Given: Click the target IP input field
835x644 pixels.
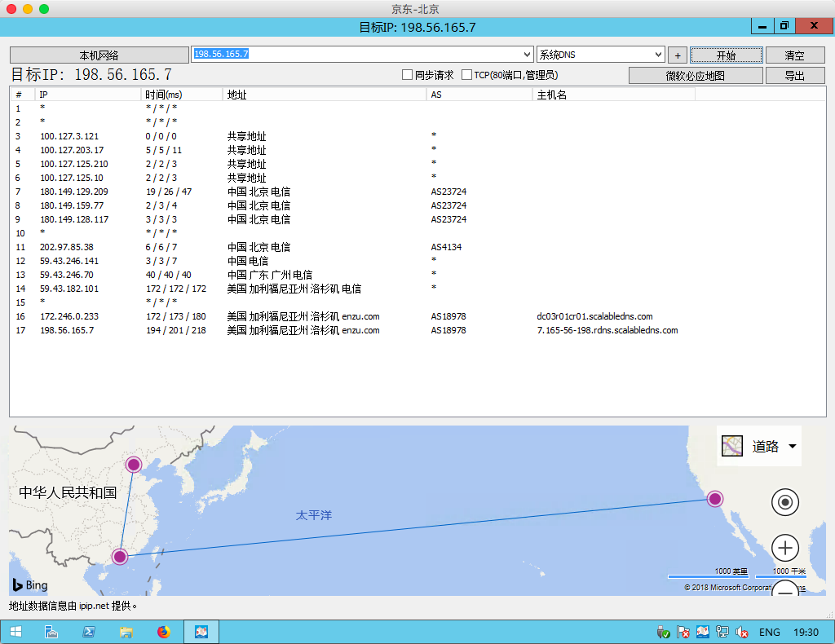Looking at the screenshot, I should coord(356,55).
